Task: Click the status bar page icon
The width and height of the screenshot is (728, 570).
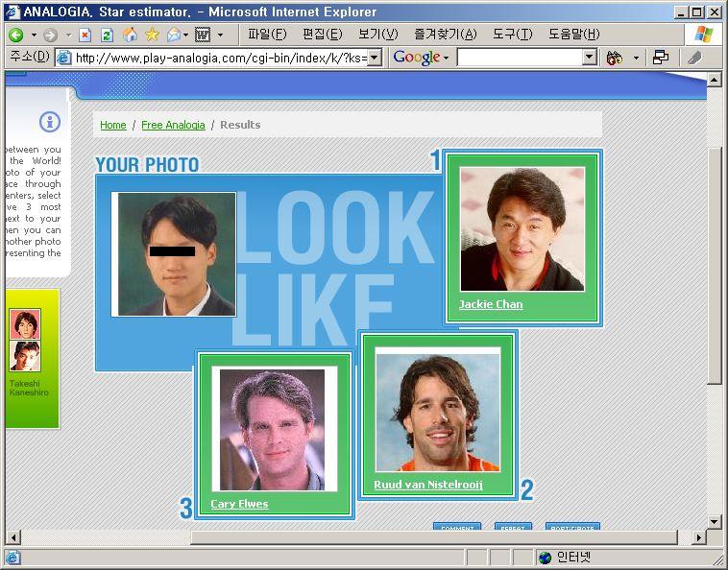Action: [x=12, y=557]
